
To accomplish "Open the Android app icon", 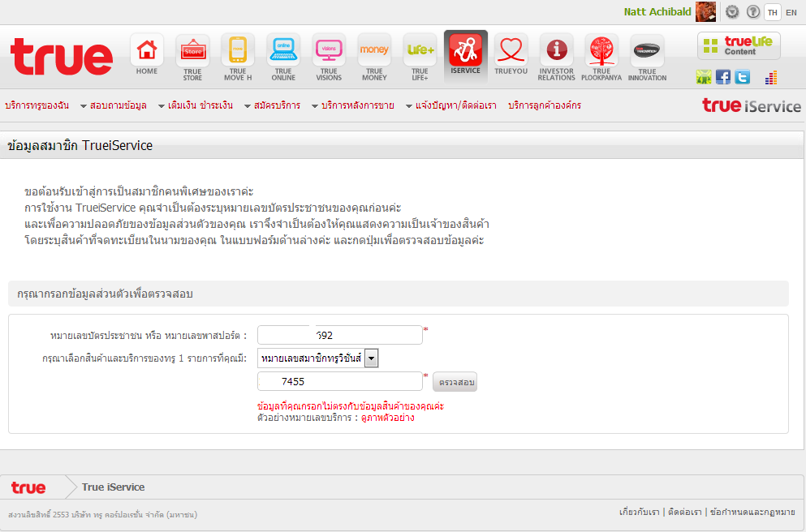I will click(704, 77).
